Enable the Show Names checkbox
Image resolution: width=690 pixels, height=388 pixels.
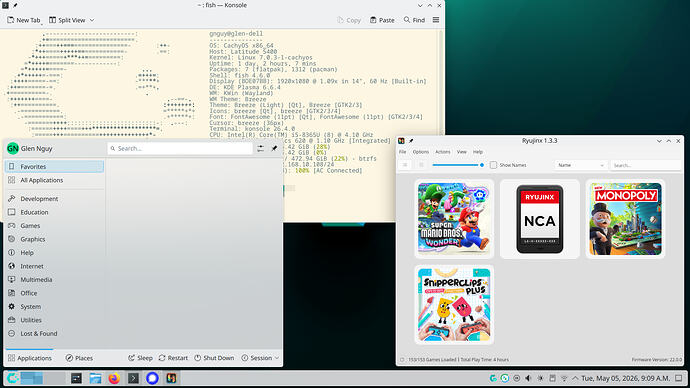click(493, 165)
